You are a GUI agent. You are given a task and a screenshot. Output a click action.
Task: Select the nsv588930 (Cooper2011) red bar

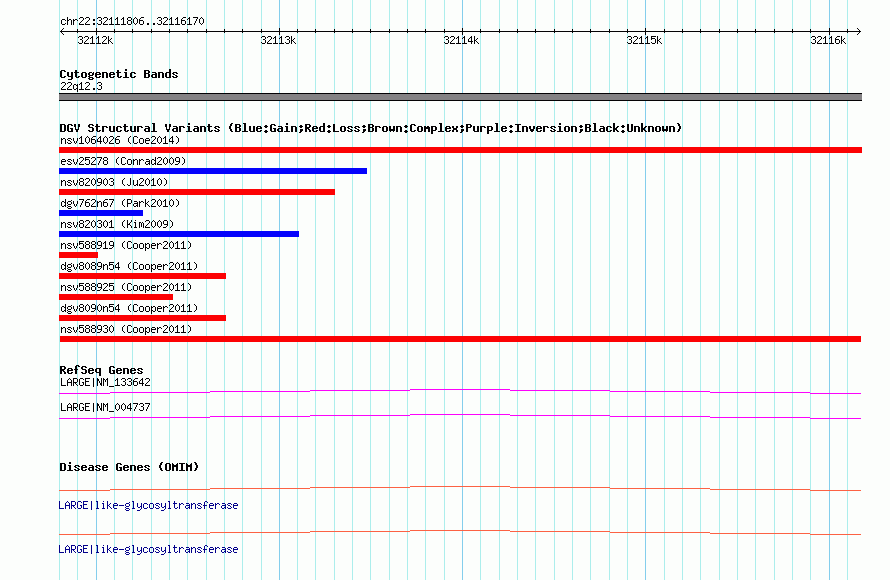click(460, 339)
